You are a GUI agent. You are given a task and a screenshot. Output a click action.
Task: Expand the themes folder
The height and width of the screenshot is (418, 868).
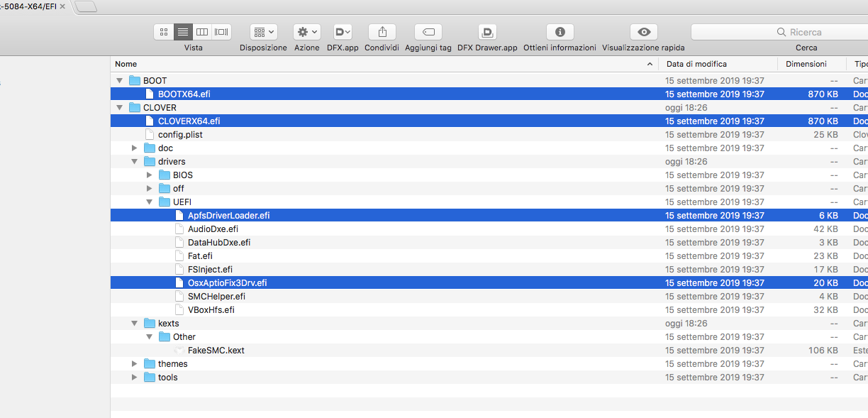click(135, 364)
